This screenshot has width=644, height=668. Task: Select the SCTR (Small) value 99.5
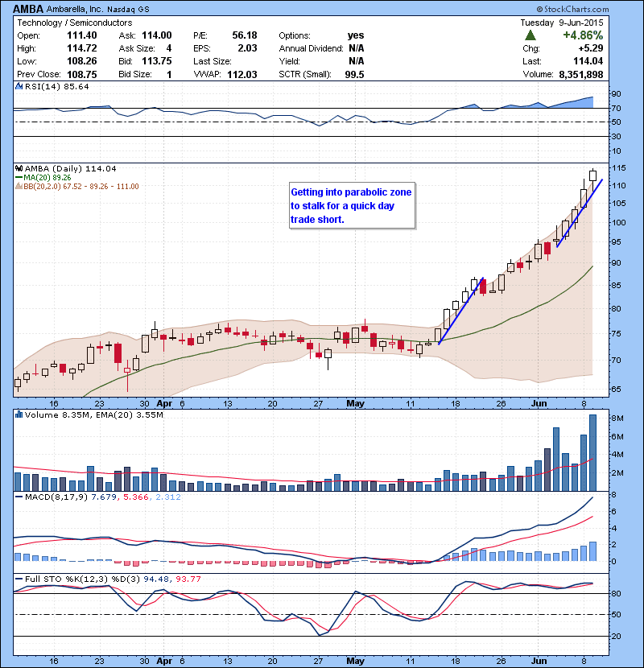click(x=355, y=74)
